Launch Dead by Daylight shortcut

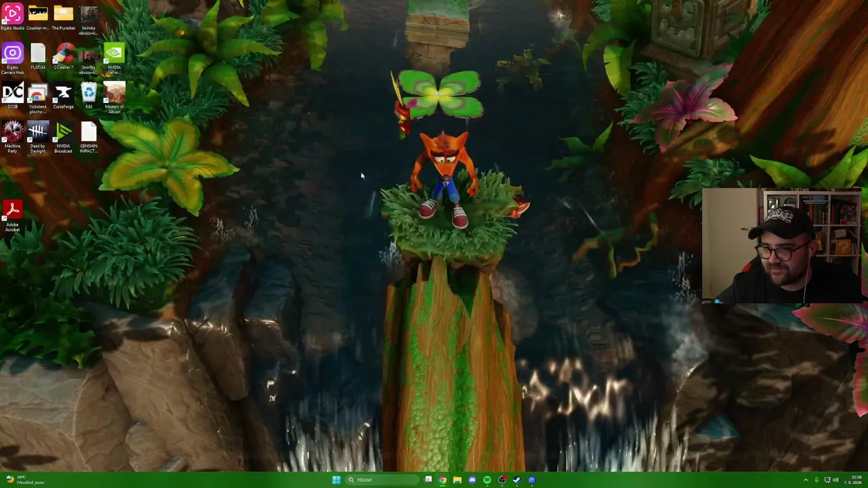pyautogui.click(x=38, y=138)
